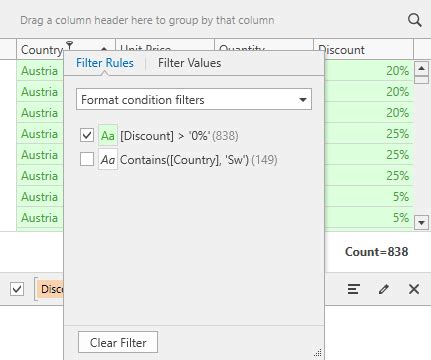This screenshot has height=360, width=431.
Task: Click scrollbar down arrow
Action: (x=421, y=222)
